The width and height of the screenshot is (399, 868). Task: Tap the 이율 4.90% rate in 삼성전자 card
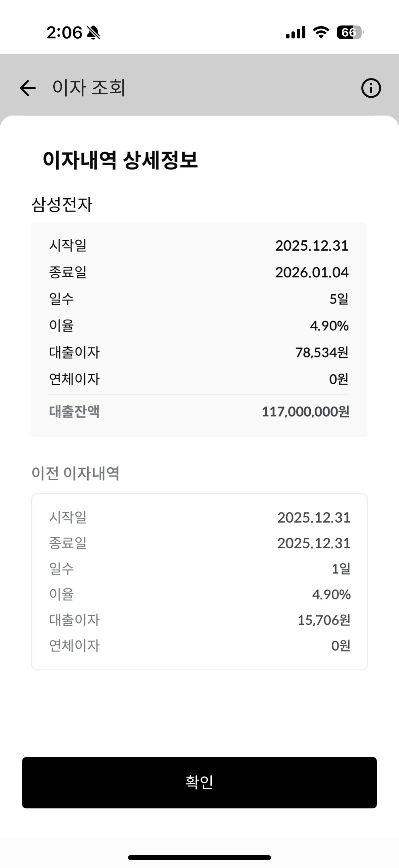pyautogui.click(x=329, y=326)
